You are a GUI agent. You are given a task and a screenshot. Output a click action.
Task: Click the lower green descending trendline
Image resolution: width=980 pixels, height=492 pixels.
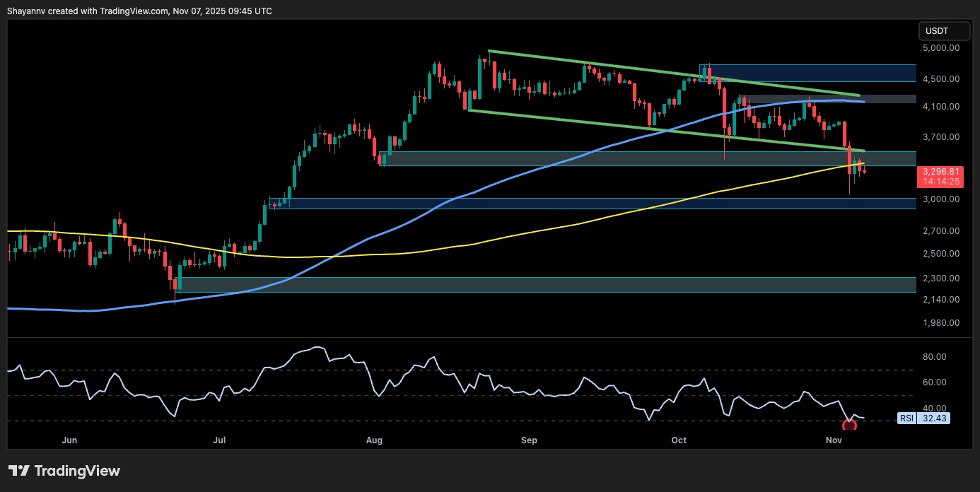pyautogui.click(x=672, y=129)
